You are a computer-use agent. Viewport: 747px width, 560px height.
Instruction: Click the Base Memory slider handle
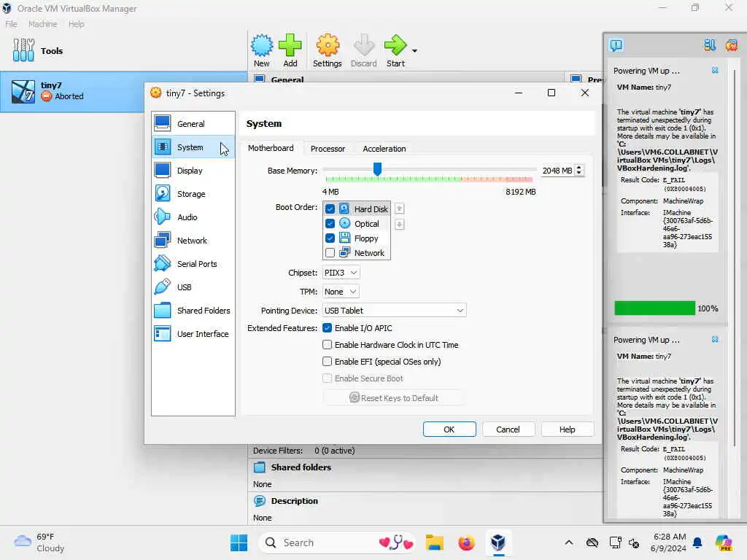(x=377, y=168)
